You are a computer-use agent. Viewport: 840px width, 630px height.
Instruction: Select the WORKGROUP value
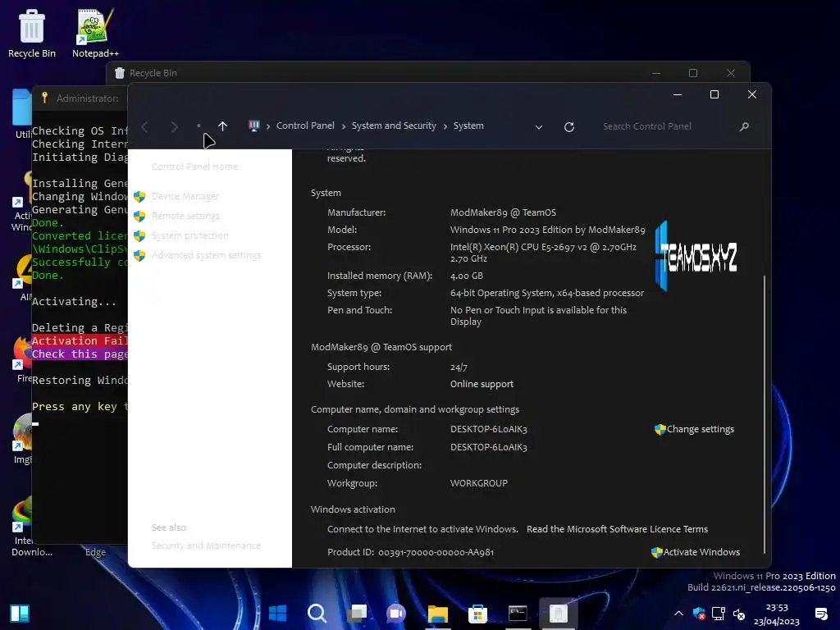point(479,483)
